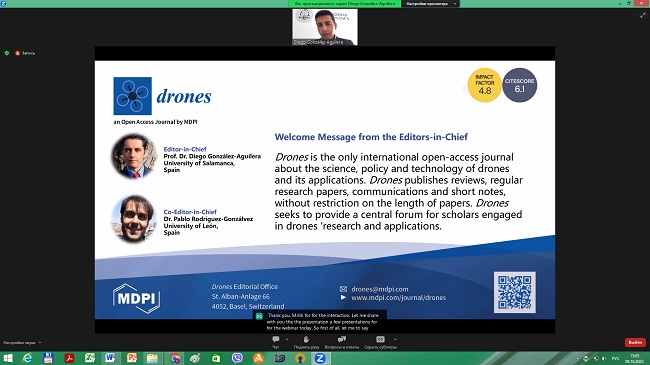Switch to Google Chrome in the taskbar
Viewport: 650px width, 365px height.
pos(175,358)
